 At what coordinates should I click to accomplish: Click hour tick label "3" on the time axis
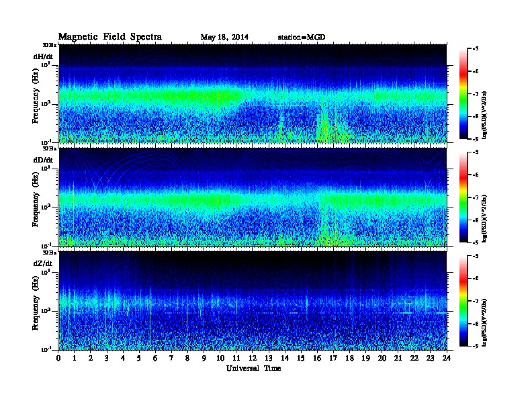point(107,358)
